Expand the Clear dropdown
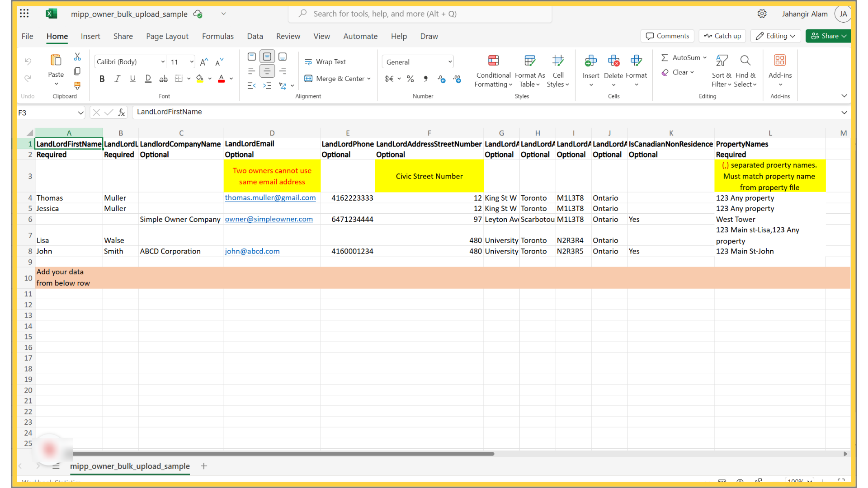Image resolution: width=868 pixels, height=488 pixels. point(692,72)
